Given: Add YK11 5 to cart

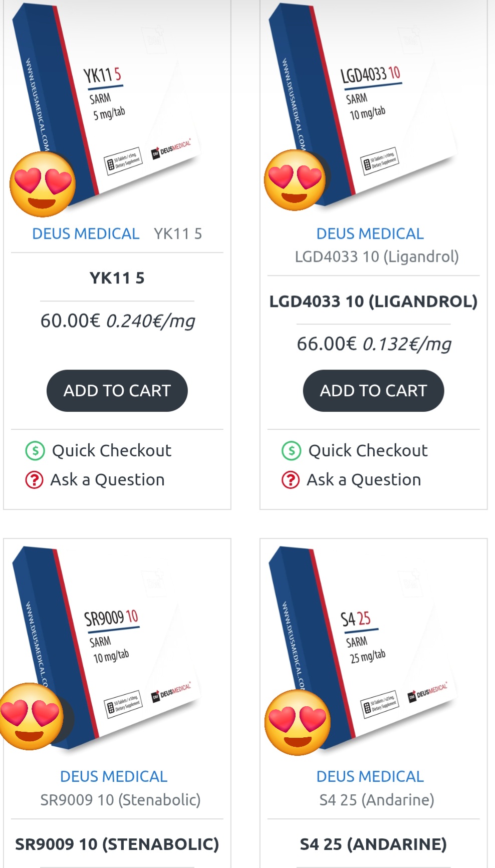Looking at the screenshot, I should (x=117, y=391).
